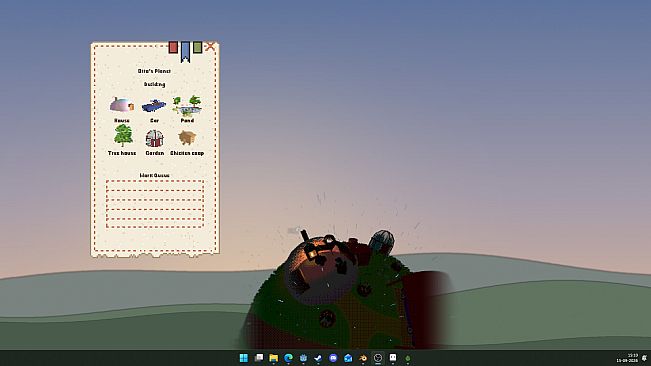Click the green app icon in taskbar
651x366 pixels.
[x=408, y=358]
